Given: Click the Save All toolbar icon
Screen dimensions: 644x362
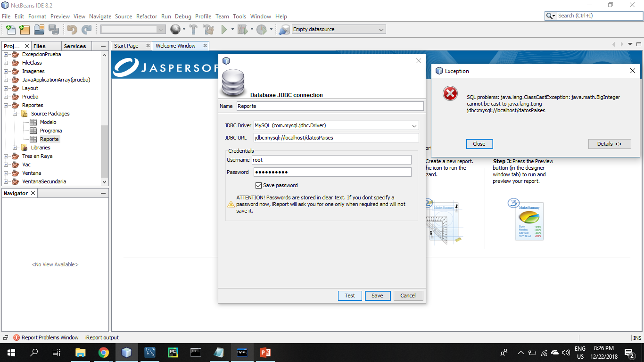Looking at the screenshot, I should [54, 30].
